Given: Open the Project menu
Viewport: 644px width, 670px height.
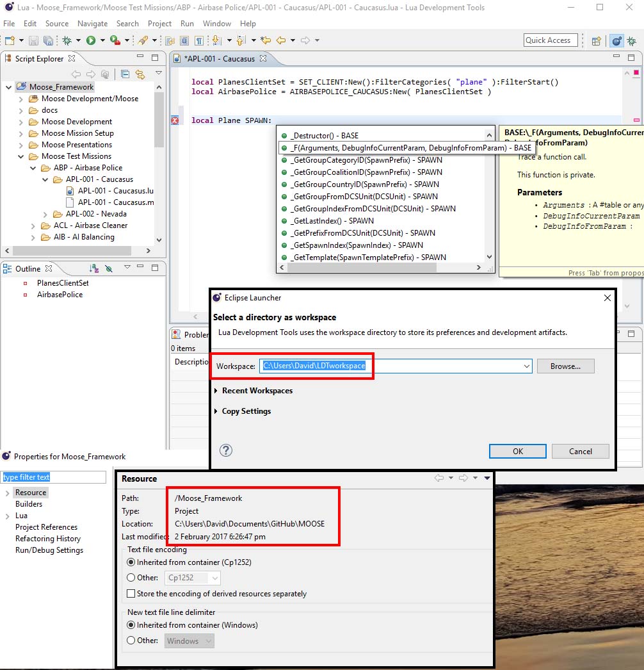Looking at the screenshot, I should (x=159, y=24).
